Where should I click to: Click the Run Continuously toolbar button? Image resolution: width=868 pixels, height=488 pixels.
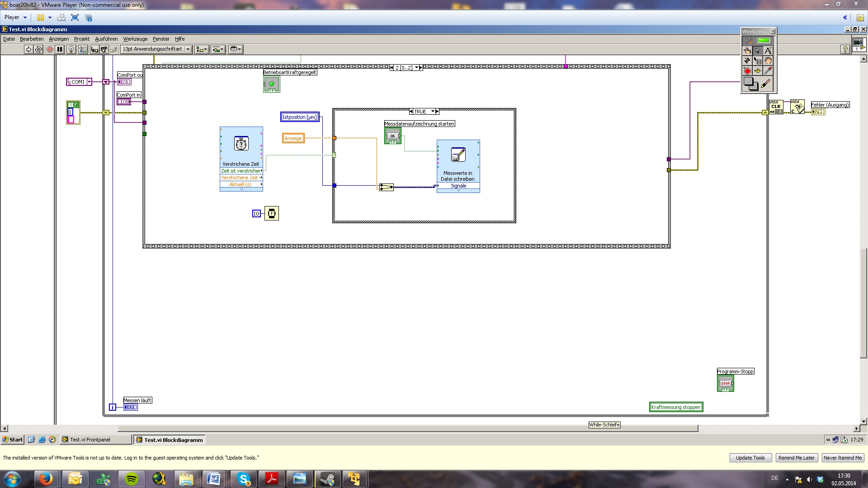38,49
